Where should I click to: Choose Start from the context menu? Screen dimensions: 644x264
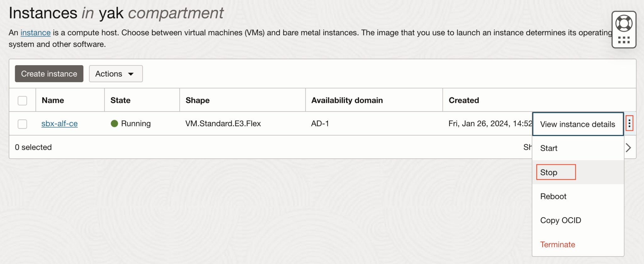[549, 148]
